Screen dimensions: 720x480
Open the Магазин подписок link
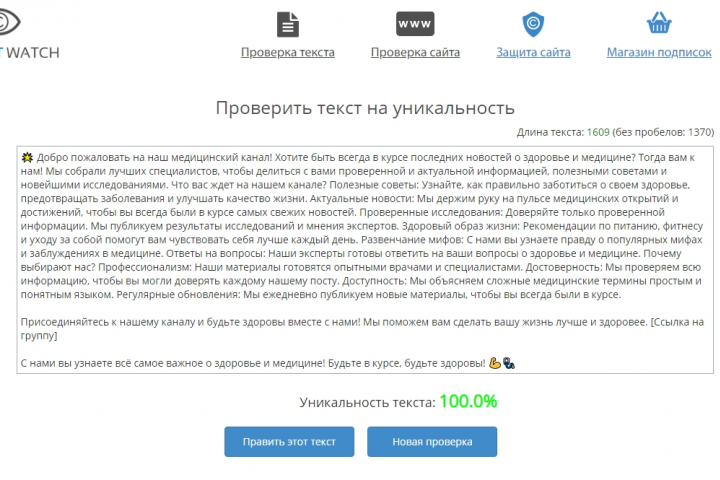pos(659,52)
